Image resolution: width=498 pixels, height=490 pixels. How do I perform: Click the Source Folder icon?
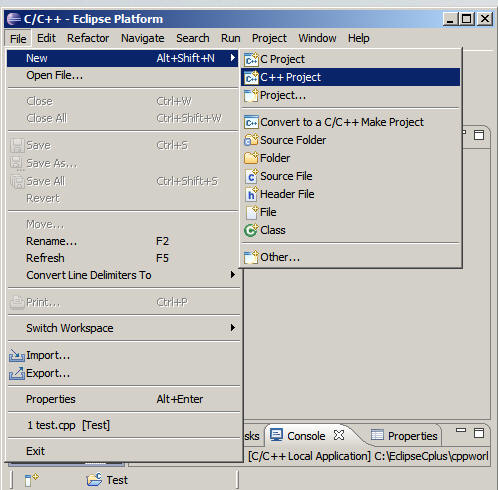[251, 140]
